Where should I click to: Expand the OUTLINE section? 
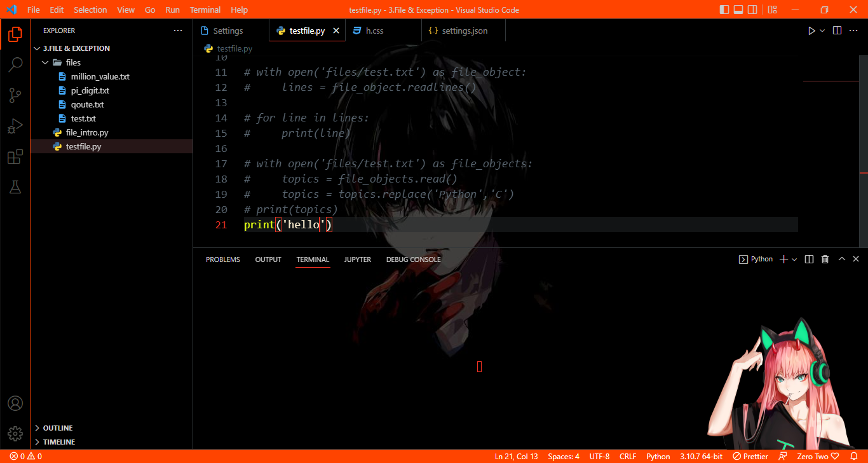point(58,427)
